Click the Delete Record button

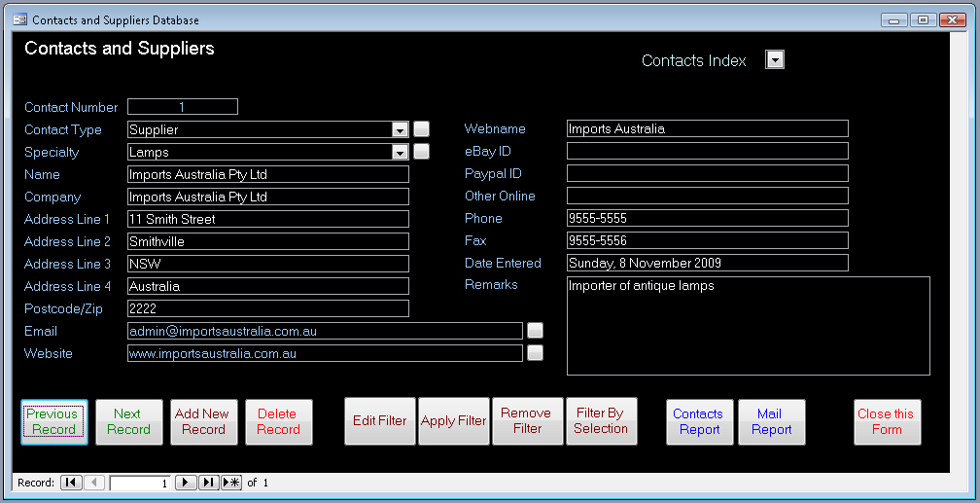point(279,422)
